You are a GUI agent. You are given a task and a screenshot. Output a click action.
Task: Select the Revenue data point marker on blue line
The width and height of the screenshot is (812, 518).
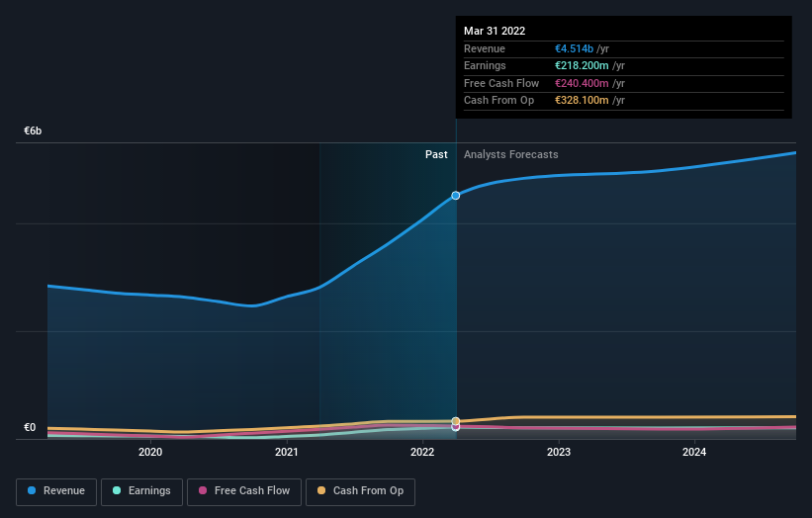[456, 196]
